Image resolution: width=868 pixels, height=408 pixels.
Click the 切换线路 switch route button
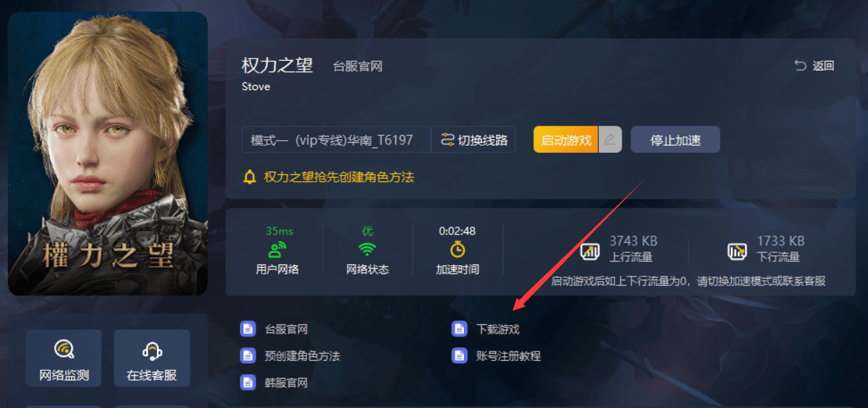click(474, 140)
